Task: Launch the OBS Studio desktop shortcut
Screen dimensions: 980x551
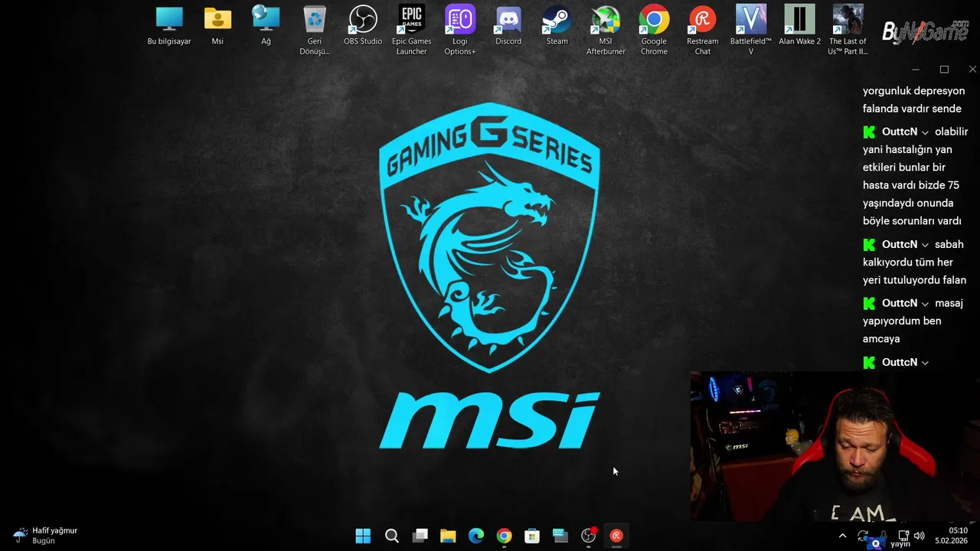Action: click(363, 25)
